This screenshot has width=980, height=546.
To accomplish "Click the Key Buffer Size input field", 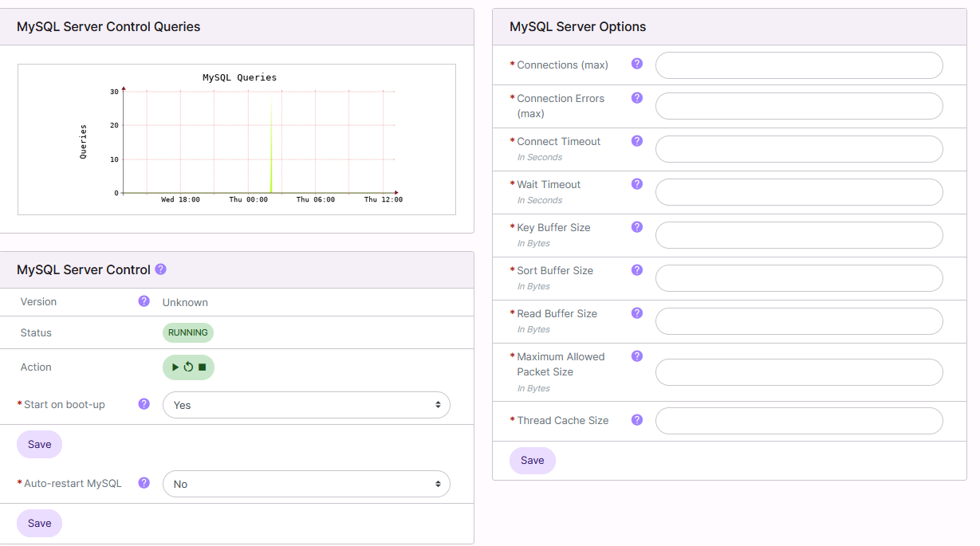I will tap(798, 235).
